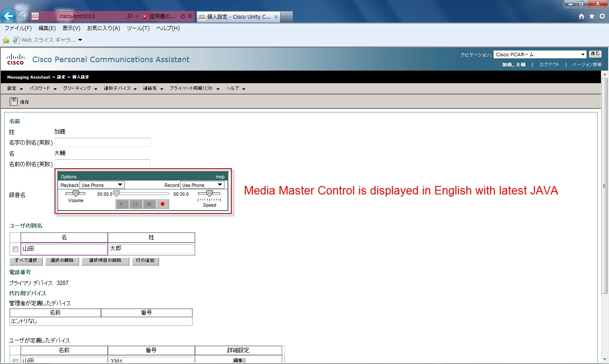Open the ファイル(F) menu
Screen dimensions: 609x364
coord(18,28)
